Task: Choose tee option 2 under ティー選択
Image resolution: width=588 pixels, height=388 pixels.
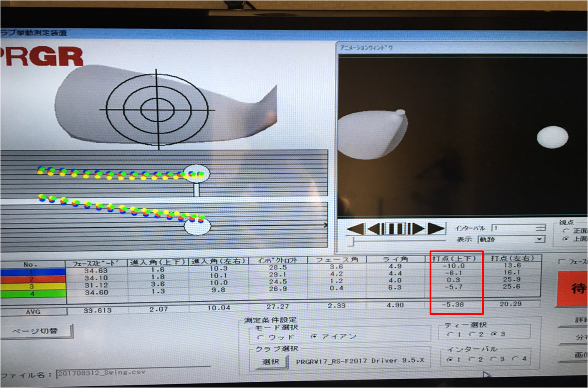Action: 471,334
